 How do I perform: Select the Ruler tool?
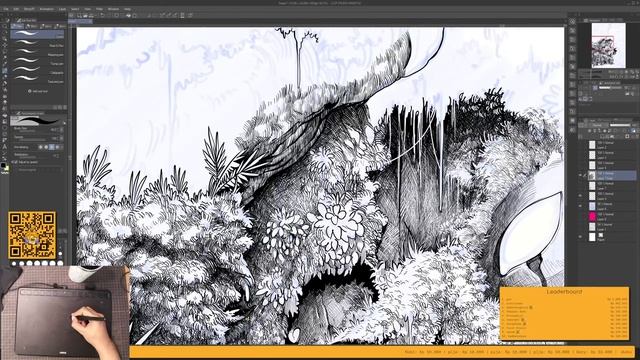pyautogui.click(x=5, y=140)
